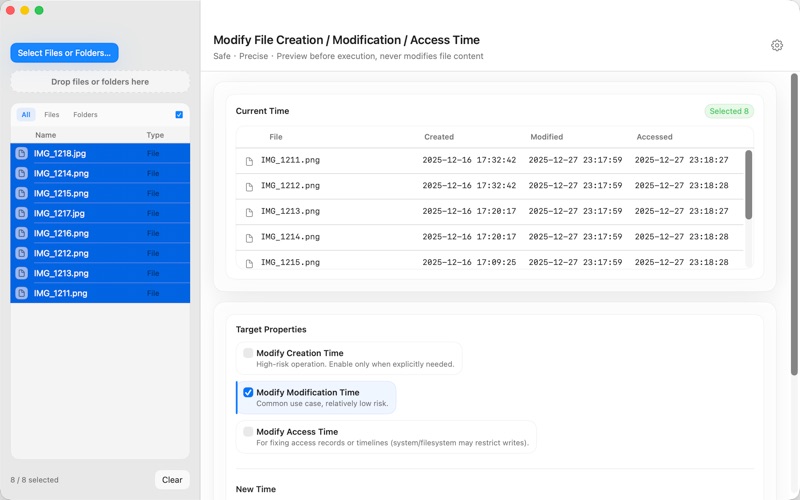
Task: Click the Created column header
Action: click(439, 137)
